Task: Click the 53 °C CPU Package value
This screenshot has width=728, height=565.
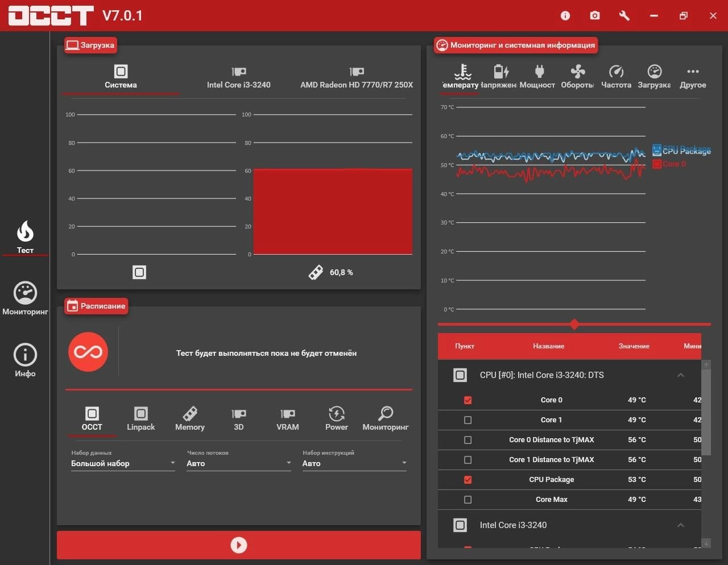Action: (637, 480)
